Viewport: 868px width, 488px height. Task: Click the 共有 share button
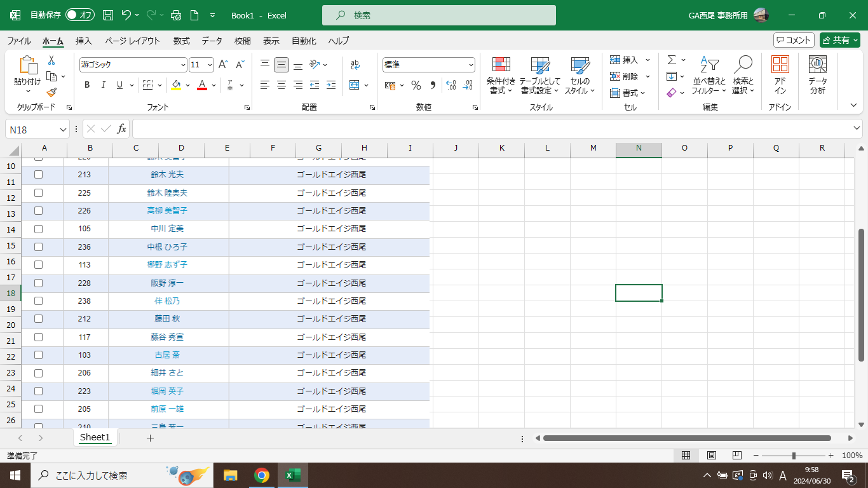[x=839, y=40]
